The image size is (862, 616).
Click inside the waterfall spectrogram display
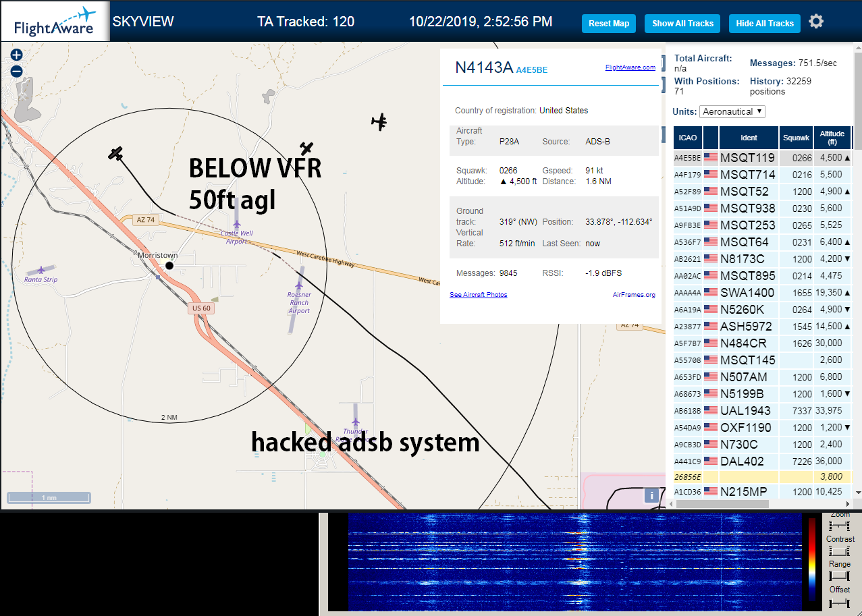point(574,562)
